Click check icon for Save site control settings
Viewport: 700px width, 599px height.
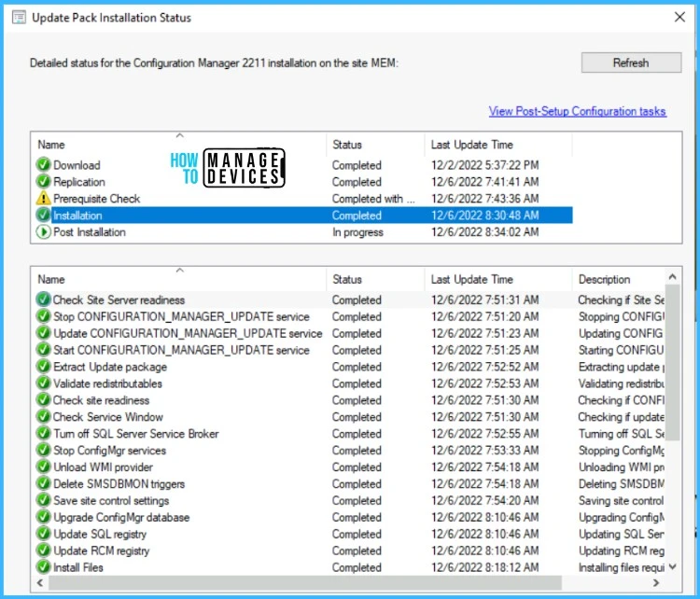43,500
